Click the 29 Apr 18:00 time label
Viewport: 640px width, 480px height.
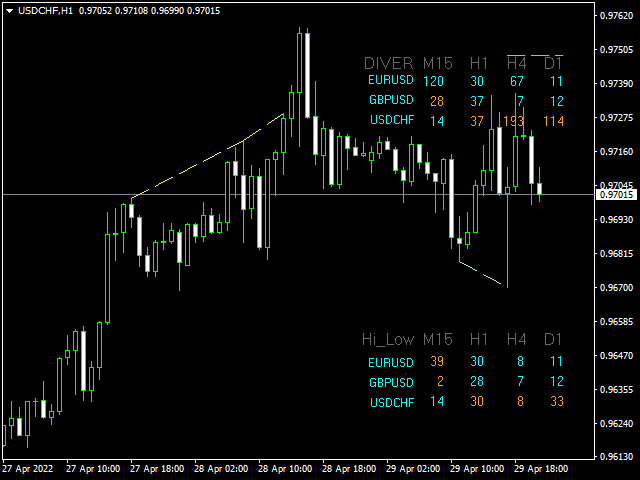(541, 469)
